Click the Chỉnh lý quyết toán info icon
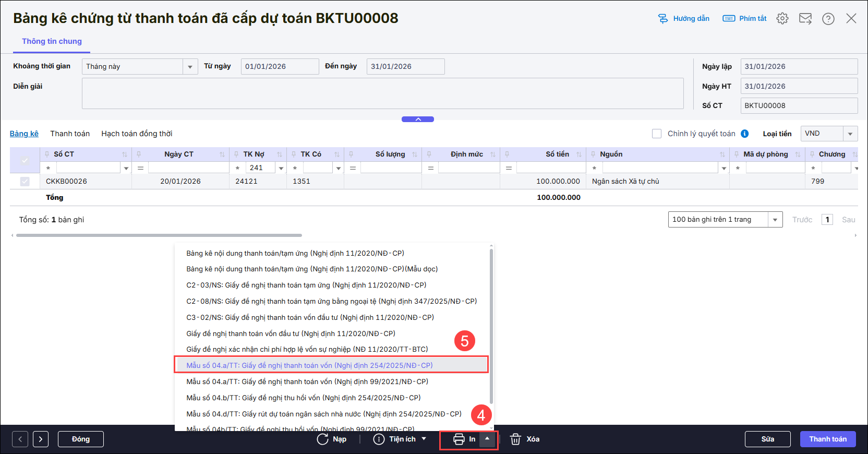868x454 pixels. tap(745, 134)
